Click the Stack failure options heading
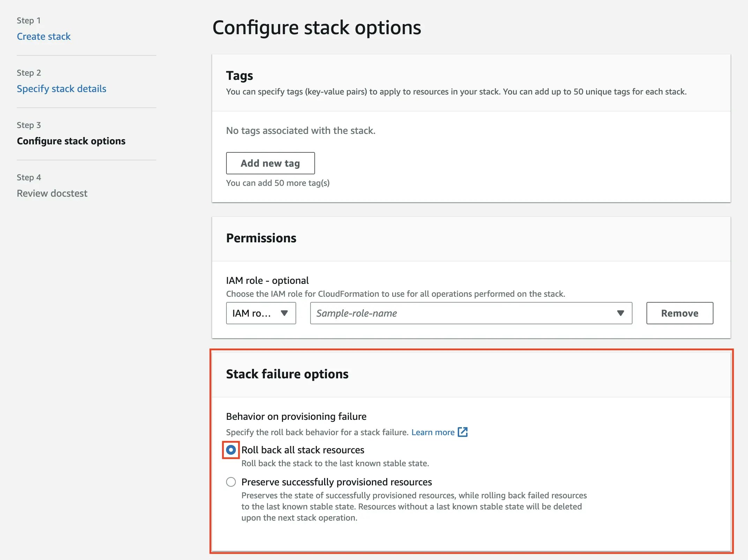Screen dimensions: 748x560 pos(287,374)
